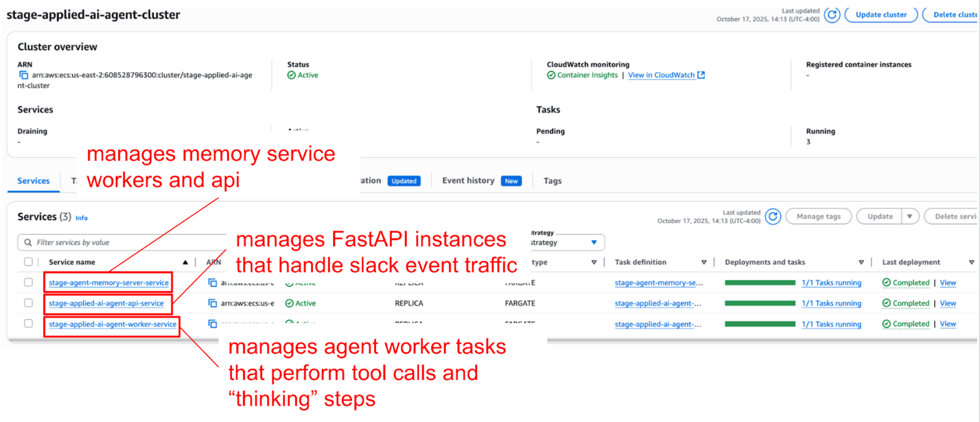
Task: Copy ARN of stage-applied-ai-agent-api-service
Action: pos(212,303)
